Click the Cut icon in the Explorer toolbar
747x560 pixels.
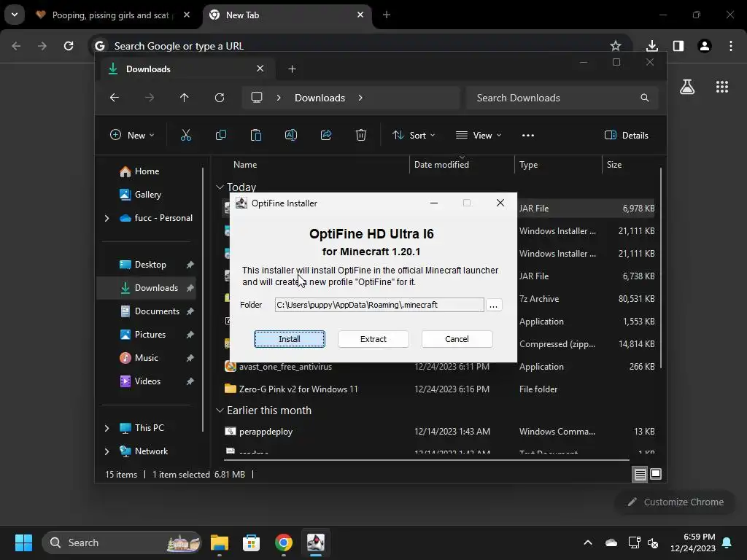point(186,135)
